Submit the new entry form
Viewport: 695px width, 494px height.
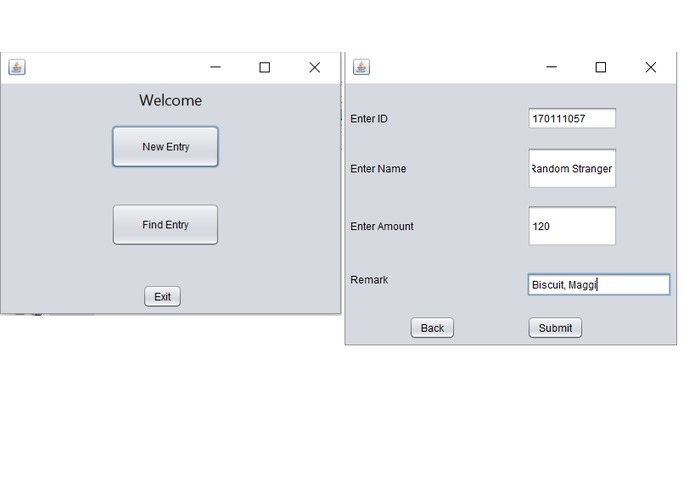point(555,328)
